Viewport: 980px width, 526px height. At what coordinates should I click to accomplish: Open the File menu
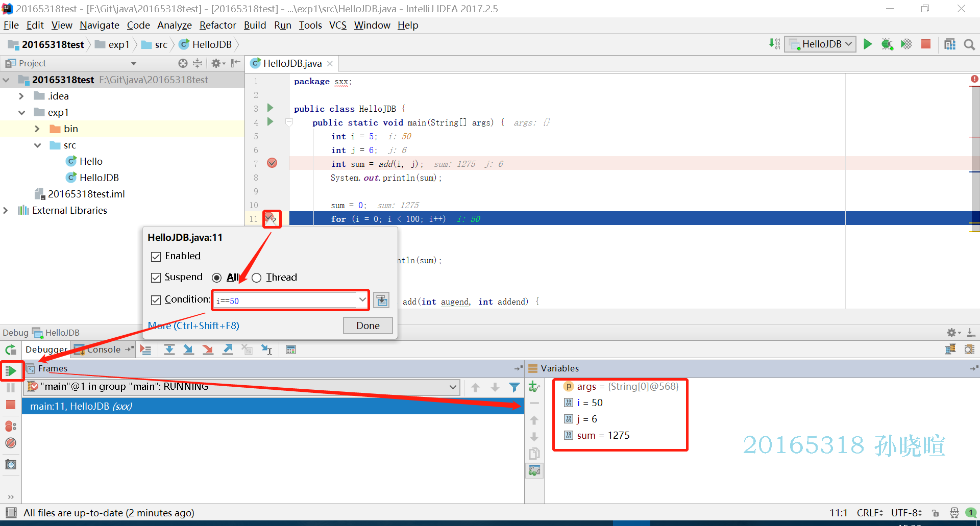(11, 25)
